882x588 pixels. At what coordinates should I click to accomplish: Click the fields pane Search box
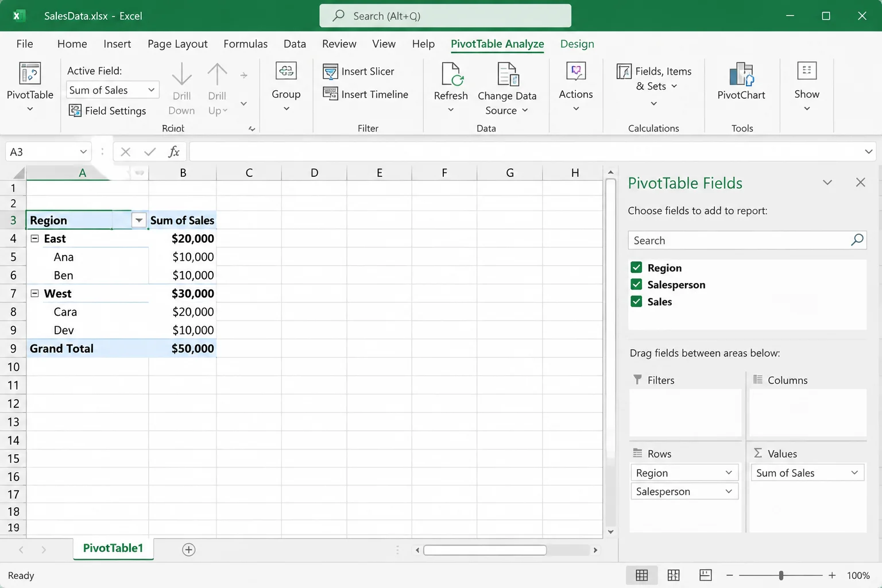point(747,240)
